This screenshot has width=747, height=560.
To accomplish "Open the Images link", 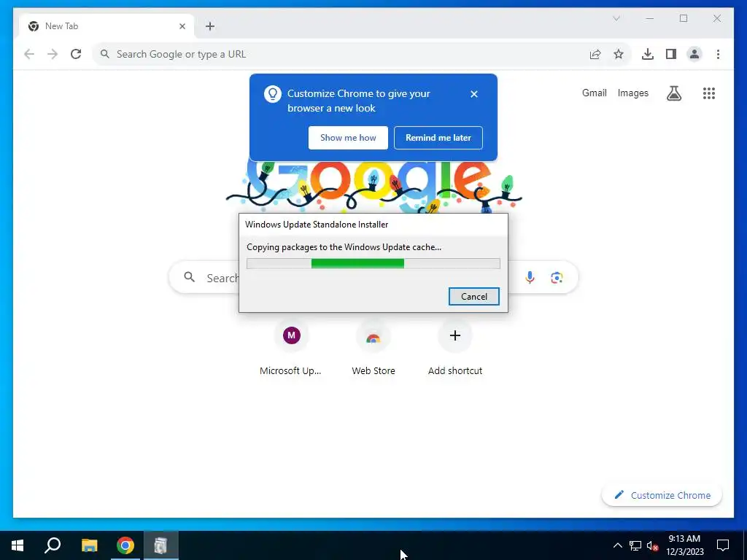I will [x=632, y=93].
